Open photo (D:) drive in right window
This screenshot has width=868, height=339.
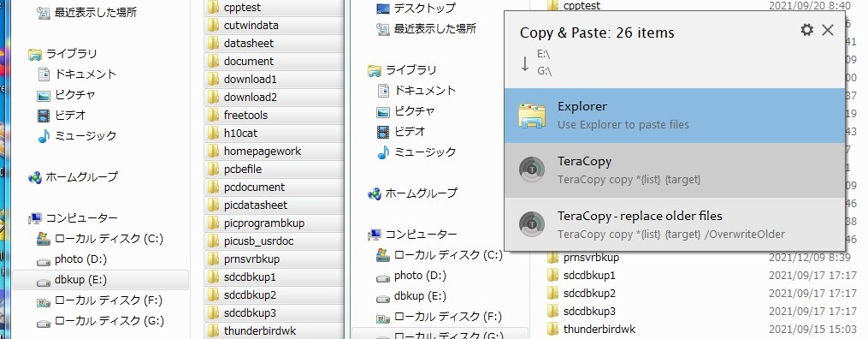click(411, 276)
